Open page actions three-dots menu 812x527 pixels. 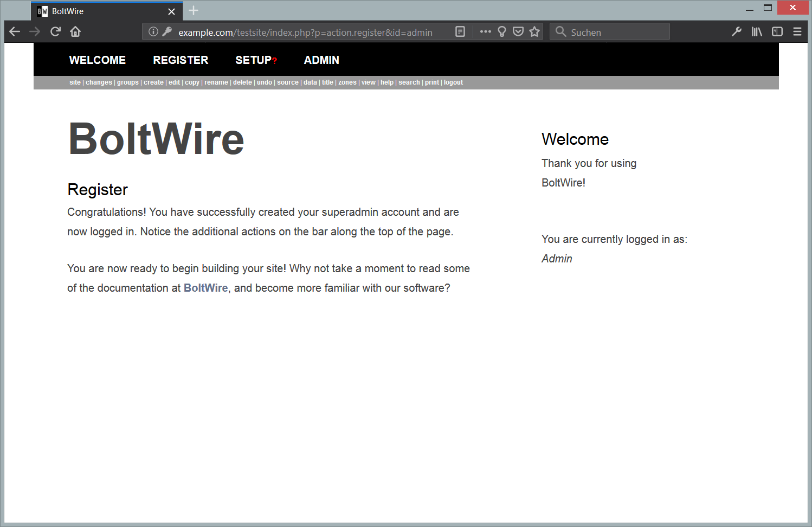point(485,31)
